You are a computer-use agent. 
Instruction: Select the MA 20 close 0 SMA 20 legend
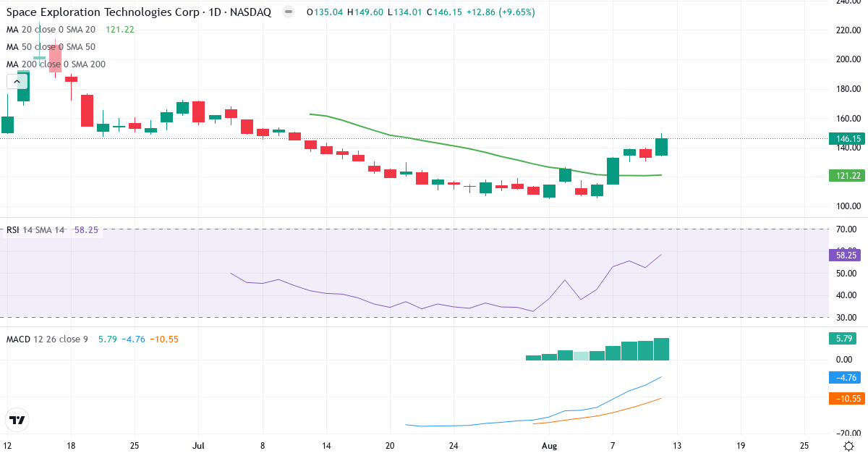coord(51,30)
